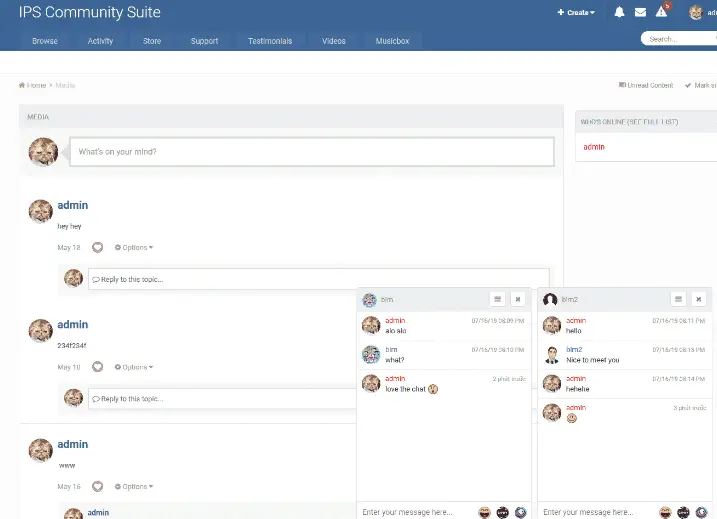Screen dimensions: 717x519
Task: Click 'What's on your mind?' status field
Action: (311, 152)
